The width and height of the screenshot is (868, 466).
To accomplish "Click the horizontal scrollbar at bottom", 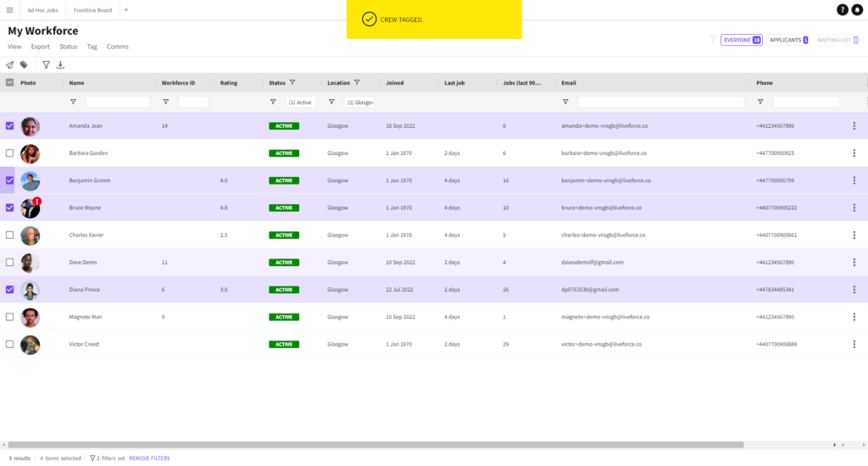I will click(376, 445).
